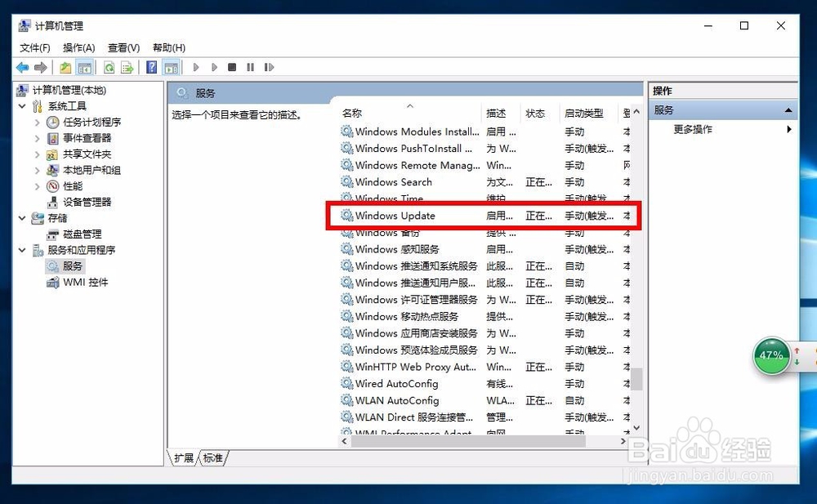Switch to the 扩展 tab

(x=183, y=458)
